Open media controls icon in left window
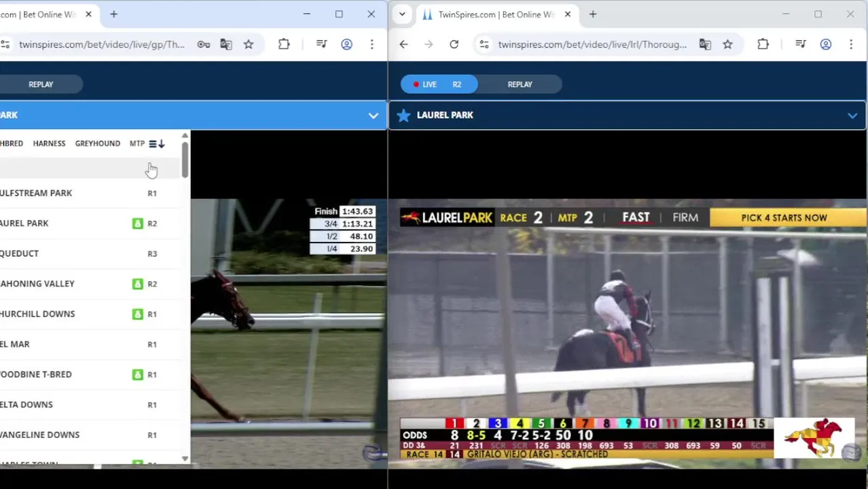 tap(322, 44)
